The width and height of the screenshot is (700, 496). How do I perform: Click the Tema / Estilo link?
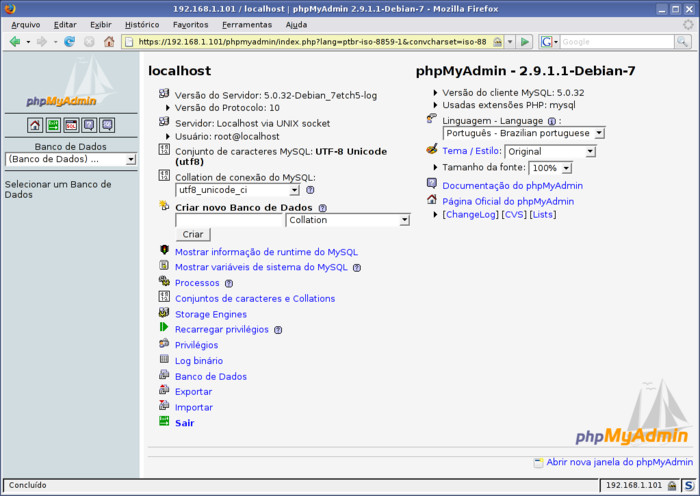[471, 151]
